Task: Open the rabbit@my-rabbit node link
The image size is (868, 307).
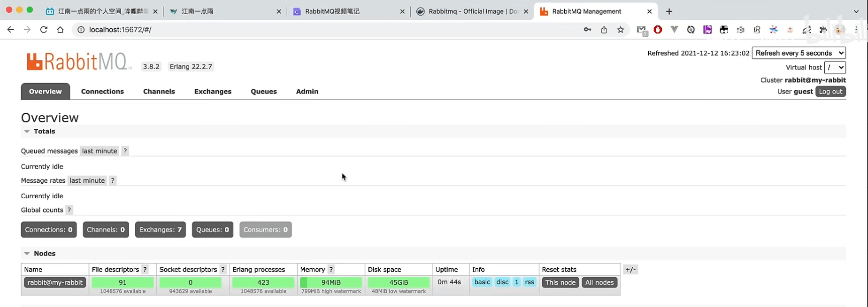Action: click(55, 282)
